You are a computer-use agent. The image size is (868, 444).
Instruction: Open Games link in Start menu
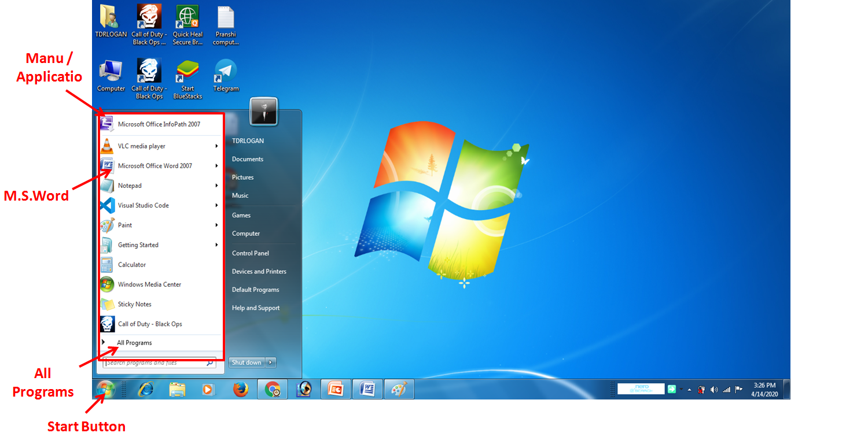pos(241,215)
